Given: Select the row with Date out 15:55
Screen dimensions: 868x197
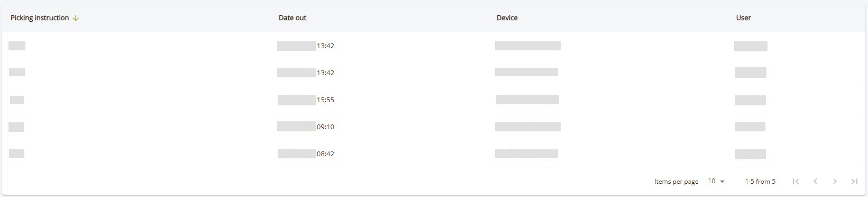Looking at the screenshot, I should pos(434,100).
